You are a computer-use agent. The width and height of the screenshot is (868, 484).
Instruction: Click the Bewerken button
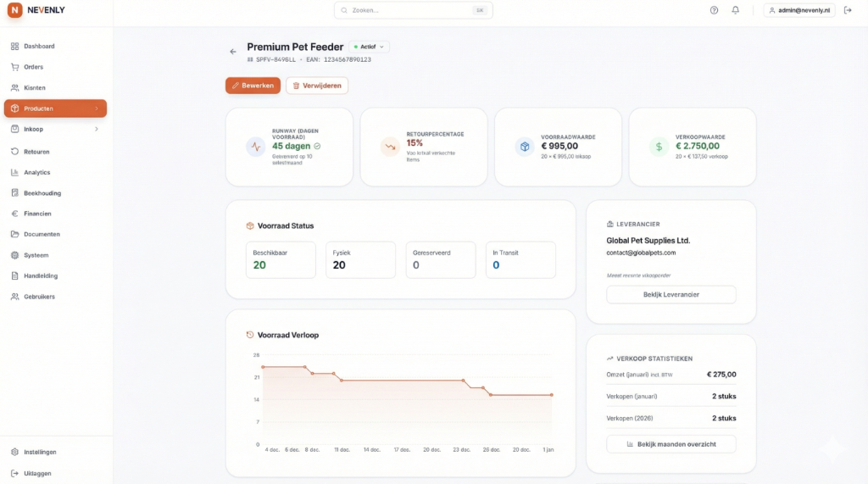click(x=253, y=86)
